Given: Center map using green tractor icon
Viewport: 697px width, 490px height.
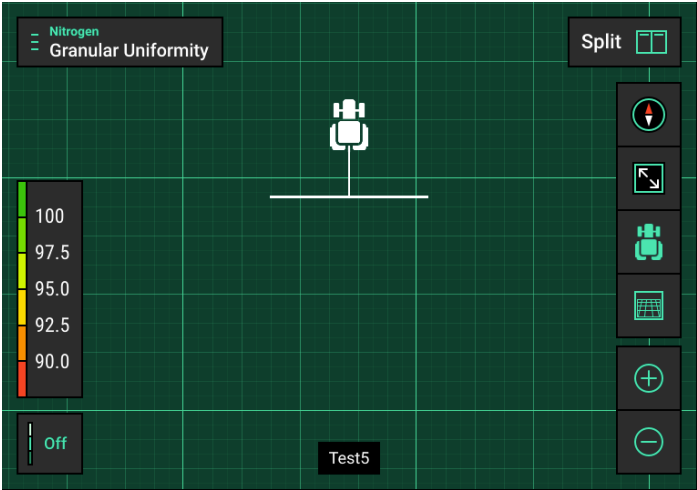Looking at the screenshot, I should click(648, 242).
